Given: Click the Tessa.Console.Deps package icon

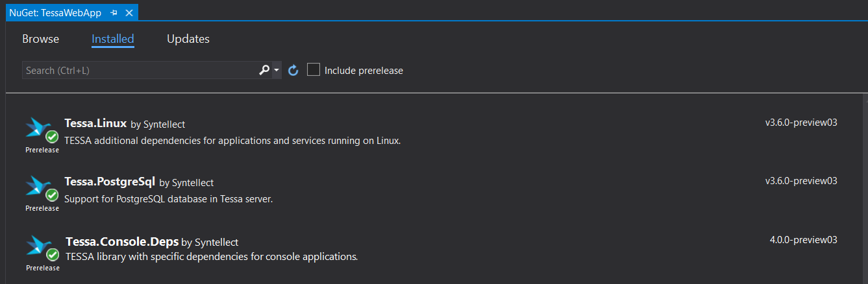Looking at the screenshot, I should [x=38, y=247].
